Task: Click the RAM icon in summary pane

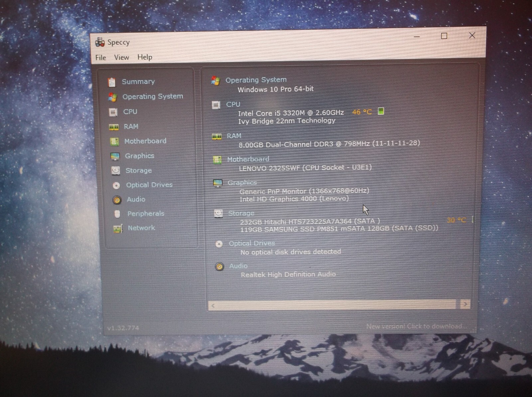Action: [217, 137]
